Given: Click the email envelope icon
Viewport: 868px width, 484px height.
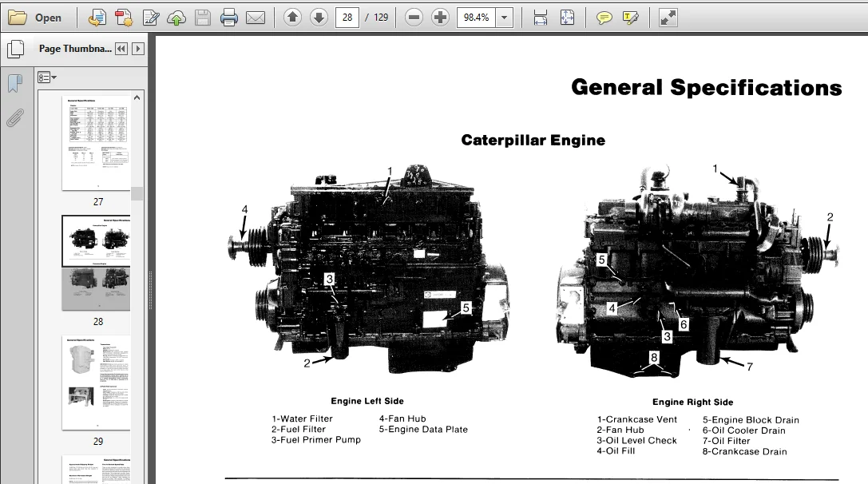Looking at the screenshot, I should click(x=256, y=18).
